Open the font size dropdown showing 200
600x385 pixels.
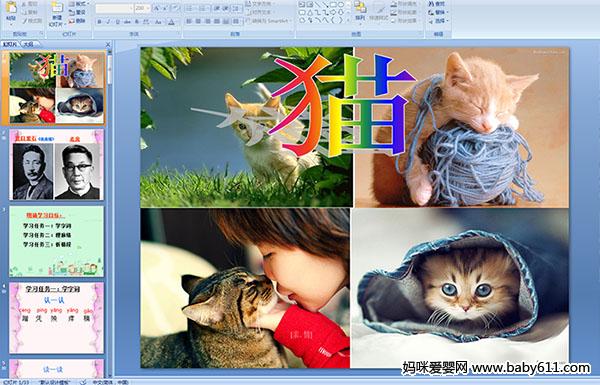142,8
